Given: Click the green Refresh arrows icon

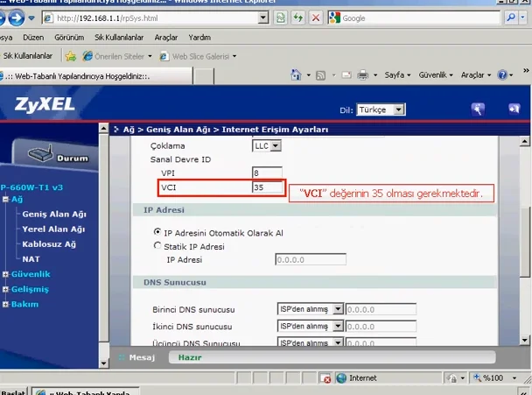Looking at the screenshot, I should (298, 18).
